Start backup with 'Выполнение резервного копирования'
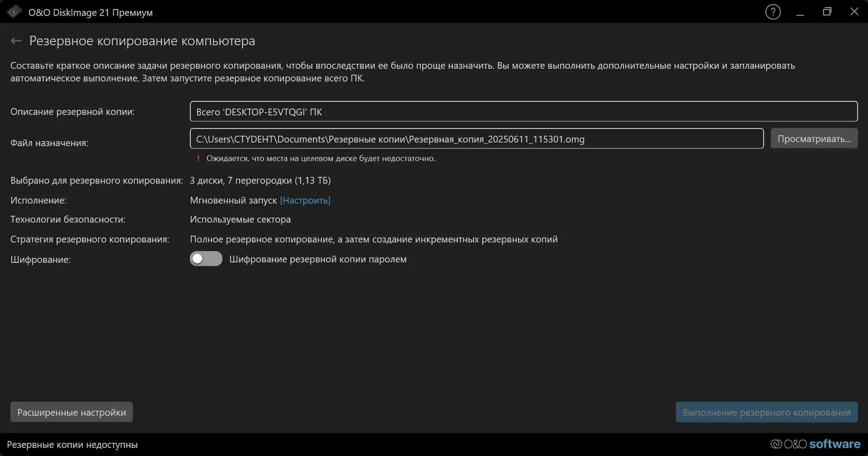 pos(766,412)
